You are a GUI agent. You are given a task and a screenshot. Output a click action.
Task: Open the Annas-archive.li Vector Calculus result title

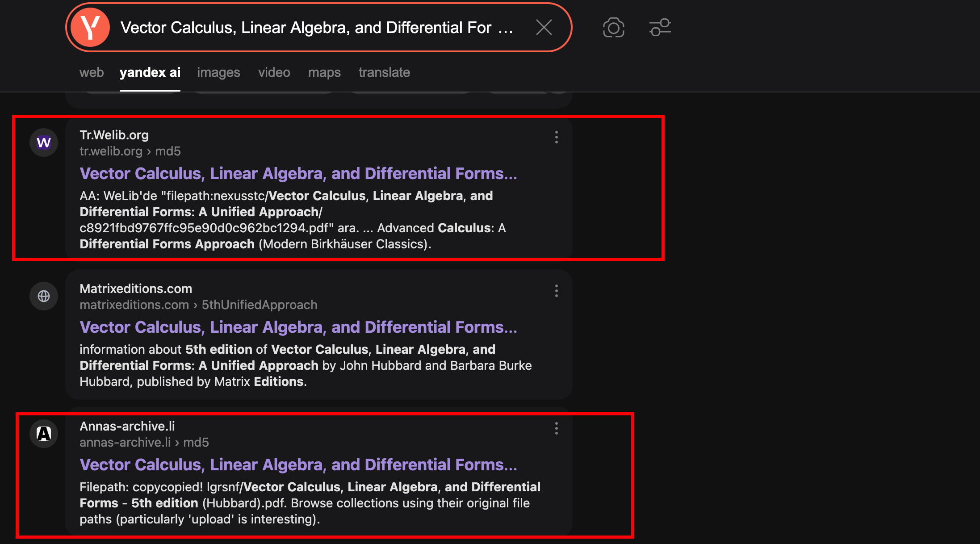click(x=298, y=465)
